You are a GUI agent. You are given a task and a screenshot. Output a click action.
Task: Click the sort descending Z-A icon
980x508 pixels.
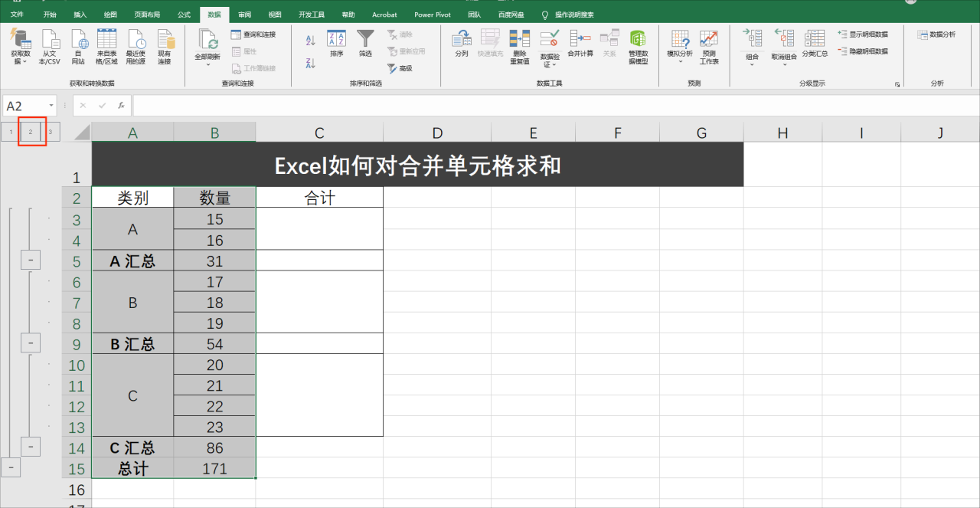coord(311,64)
